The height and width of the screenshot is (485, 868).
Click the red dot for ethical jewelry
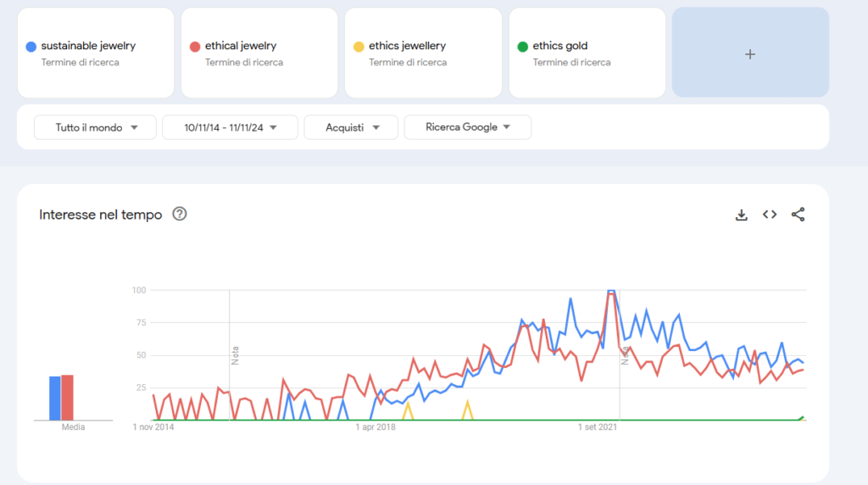[x=195, y=47]
